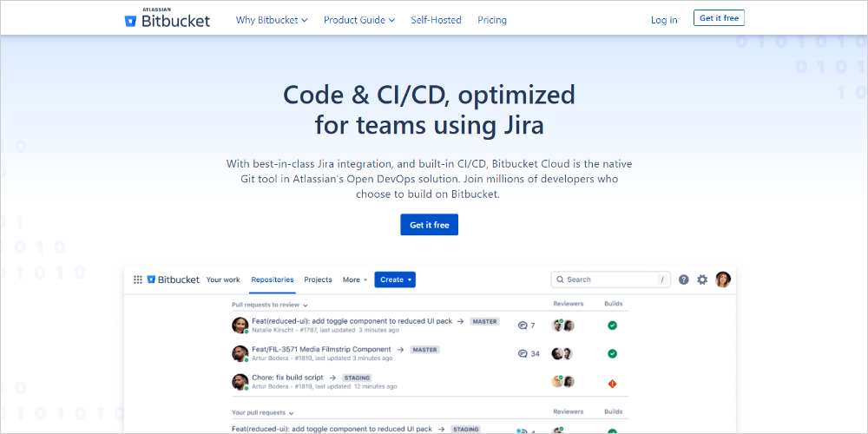Click reviewers avatars for reduced-ui PR
868x434 pixels.
[x=563, y=325]
